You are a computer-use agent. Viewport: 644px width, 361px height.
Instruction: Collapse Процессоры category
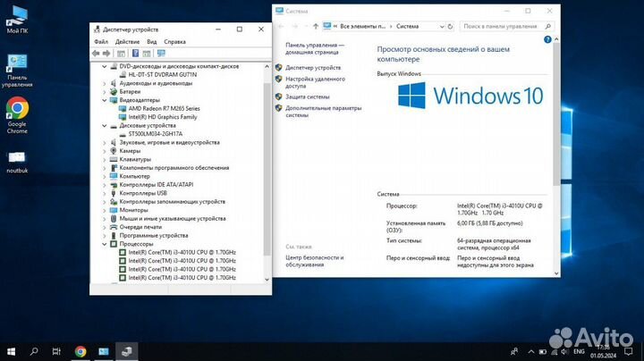click(105, 244)
